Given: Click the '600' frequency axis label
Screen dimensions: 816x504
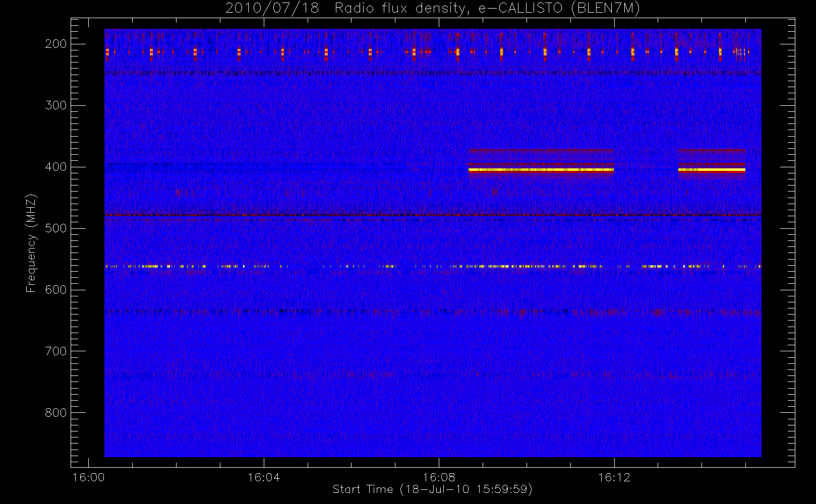Looking at the screenshot, I should pos(55,290).
